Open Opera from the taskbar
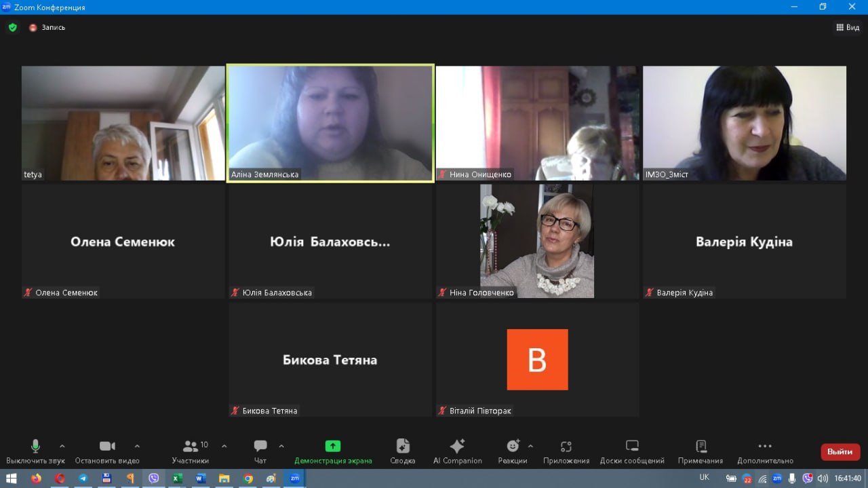This screenshot has height=488, width=868. (x=60, y=478)
